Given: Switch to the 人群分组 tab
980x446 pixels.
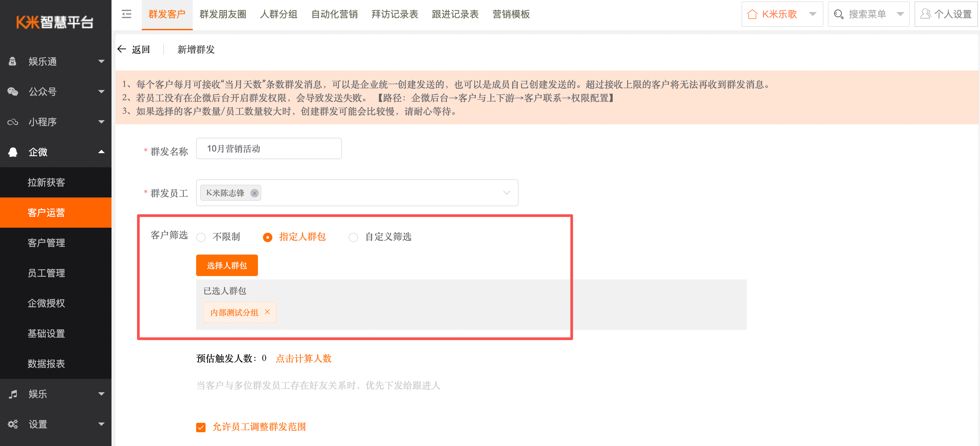Looking at the screenshot, I should 278,14.
